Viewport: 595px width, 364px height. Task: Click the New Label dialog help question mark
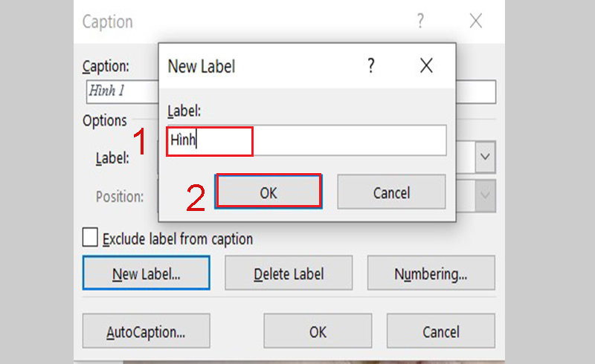[371, 65]
